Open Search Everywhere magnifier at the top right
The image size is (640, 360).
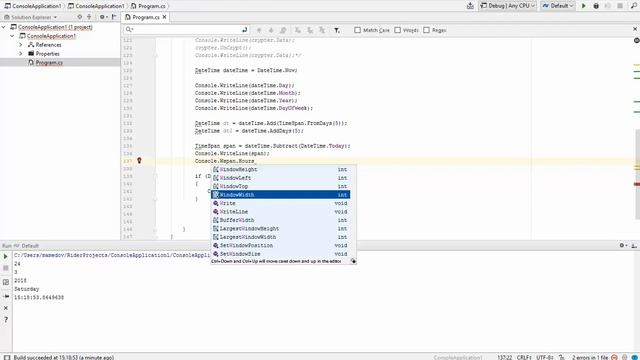633,6
